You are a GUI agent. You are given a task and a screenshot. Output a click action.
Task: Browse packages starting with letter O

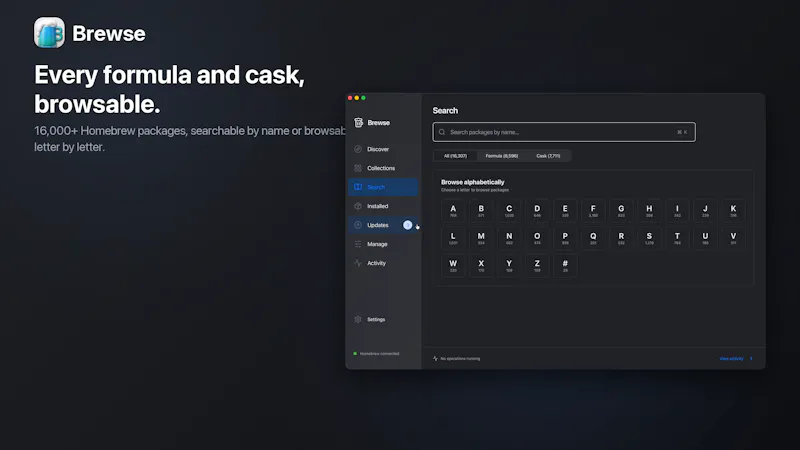click(537, 238)
